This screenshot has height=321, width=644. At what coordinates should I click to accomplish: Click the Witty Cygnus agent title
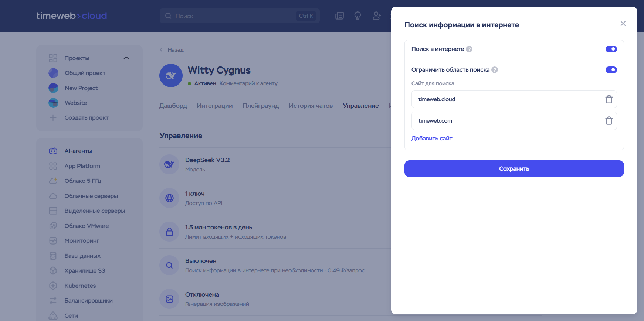point(219,70)
